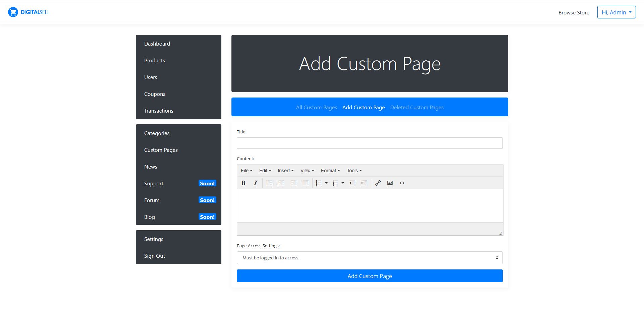Click the decrease indent icon

click(x=352, y=183)
